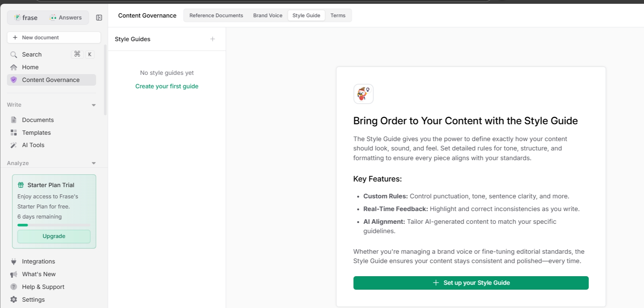Viewport: 644px width, 308px height.
Task: Collapse the Write section arrow
Action: tap(94, 105)
